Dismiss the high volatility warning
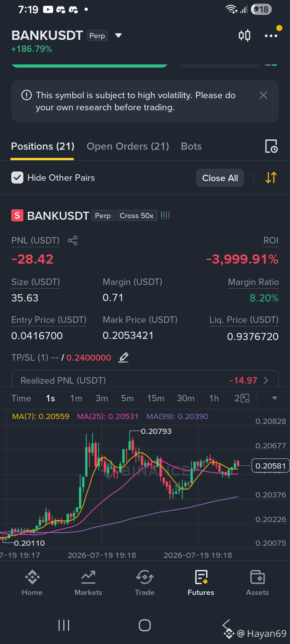This screenshot has height=644, width=290. click(263, 95)
